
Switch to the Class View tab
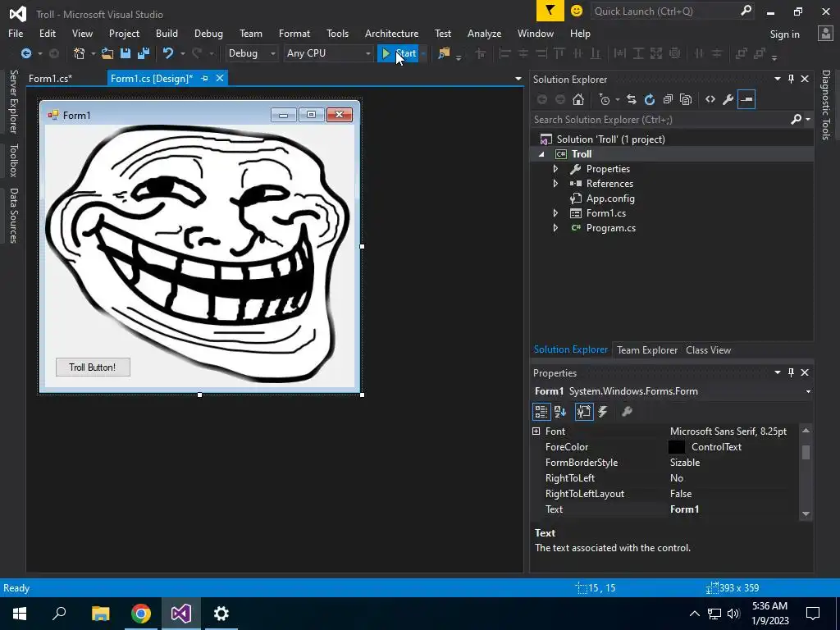tap(708, 349)
